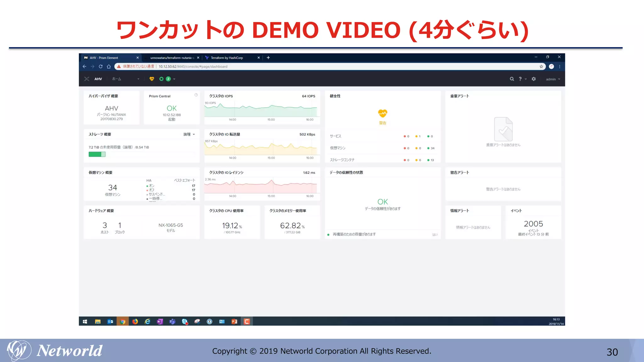This screenshot has width=644, height=362.
Task: Click the browser home icon
Action: [109, 66]
